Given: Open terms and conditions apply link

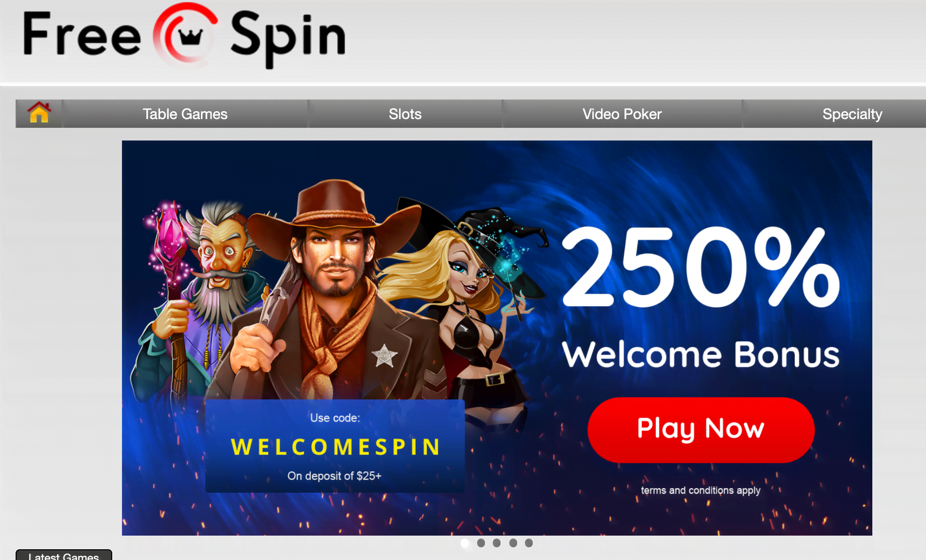Looking at the screenshot, I should [701, 490].
